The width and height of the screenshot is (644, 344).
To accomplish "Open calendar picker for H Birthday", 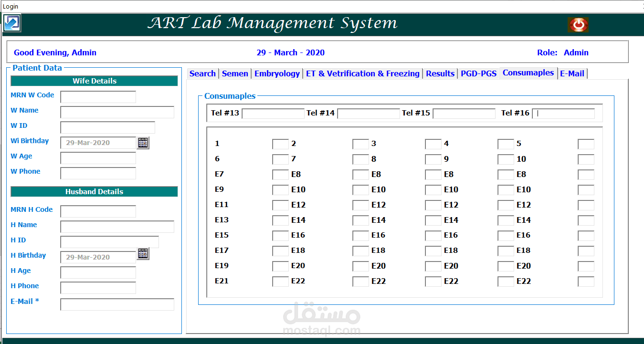I will point(143,253).
